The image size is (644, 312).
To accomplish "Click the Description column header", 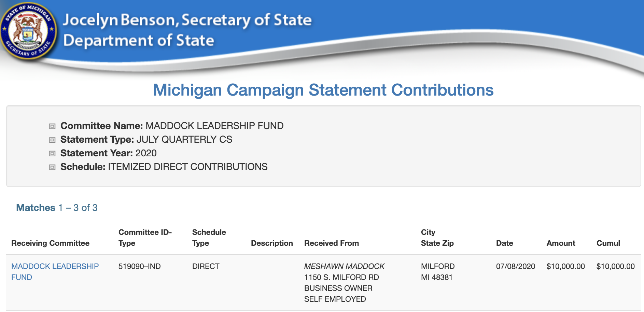I will (x=272, y=243).
